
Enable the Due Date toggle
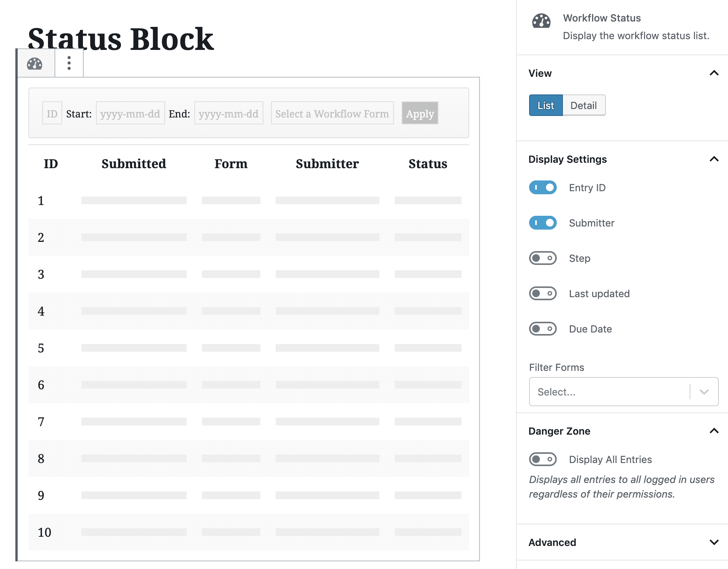pyautogui.click(x=543, y=329)
